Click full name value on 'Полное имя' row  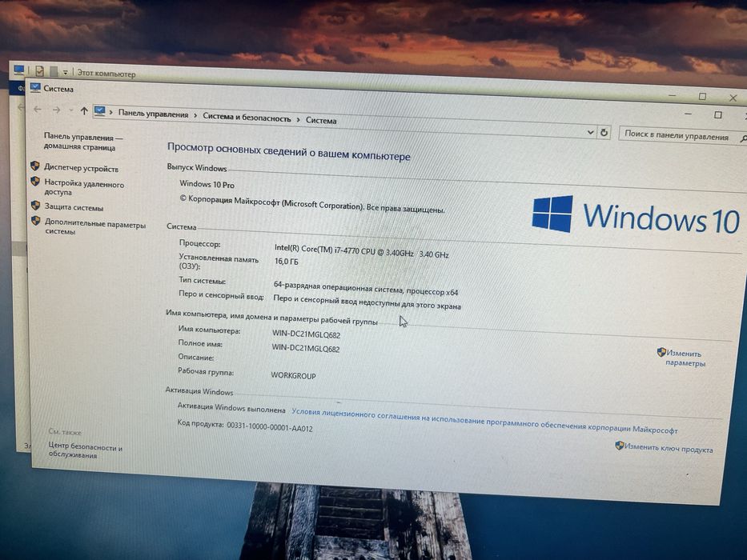305,348
